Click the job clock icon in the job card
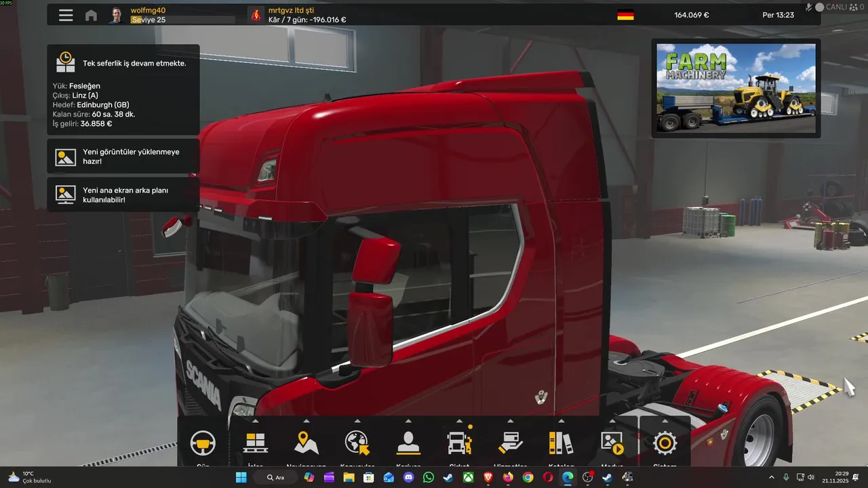Viewport: 868px width, 488px height. click(x=66, y=62)
